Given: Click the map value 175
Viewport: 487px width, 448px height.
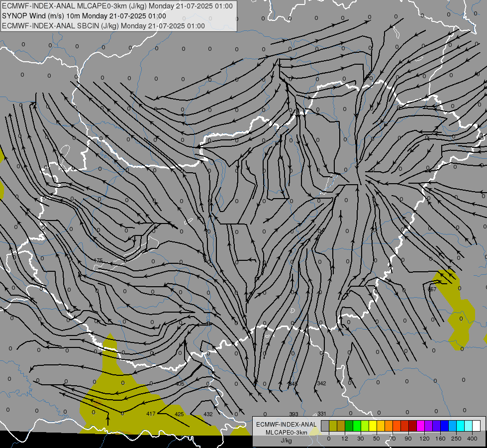Looking at the screenshot, I should point(98,260).
